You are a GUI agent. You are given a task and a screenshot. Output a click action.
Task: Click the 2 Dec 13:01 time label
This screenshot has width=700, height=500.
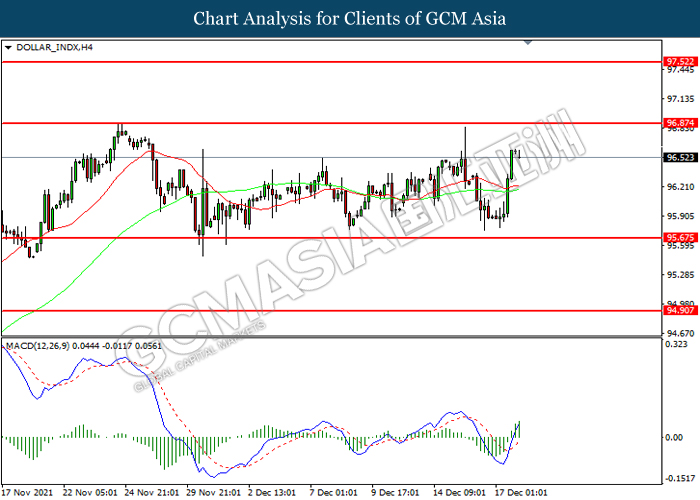tap(272, 493)
